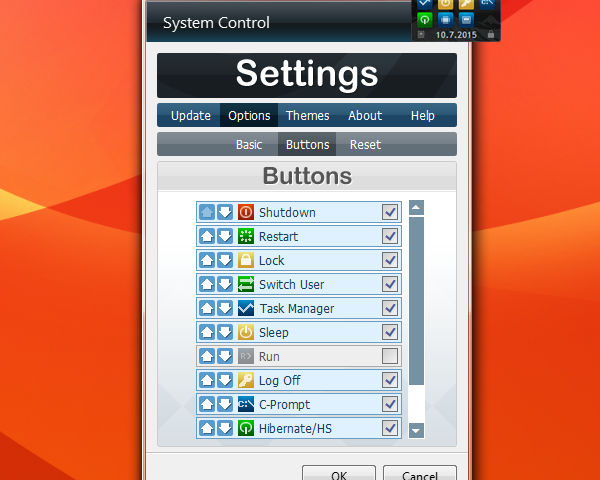Move Shutdown button down in list
600x480 pixels.
225,212
